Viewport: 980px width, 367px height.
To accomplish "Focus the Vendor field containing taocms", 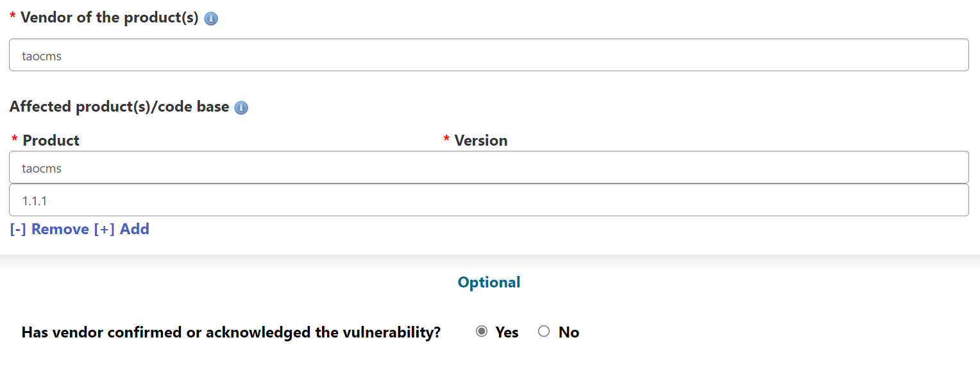I will (x=489, y=55).
